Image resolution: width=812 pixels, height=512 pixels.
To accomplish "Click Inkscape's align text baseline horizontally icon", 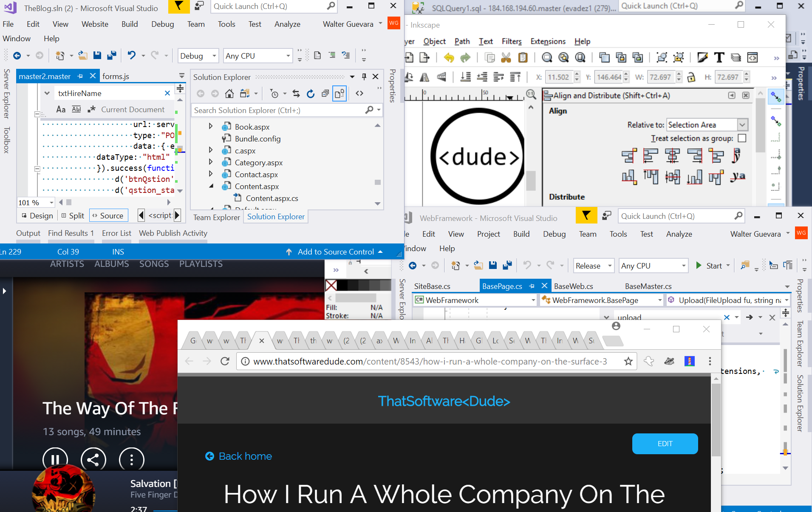I will [738, 177].
